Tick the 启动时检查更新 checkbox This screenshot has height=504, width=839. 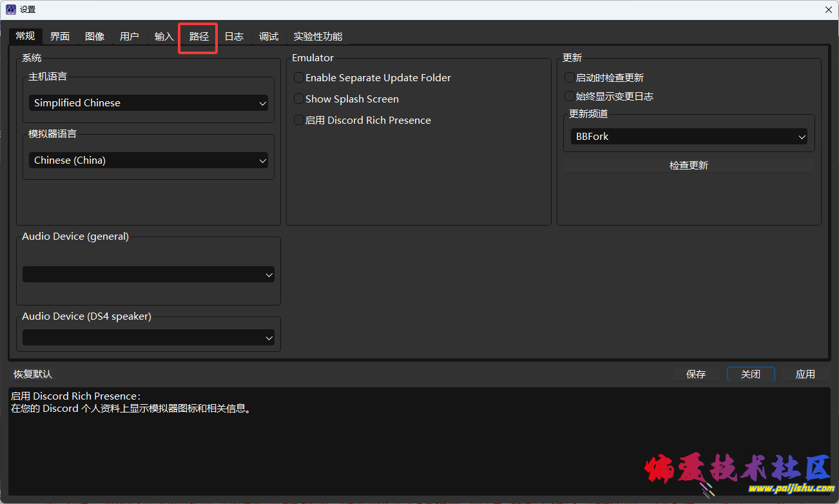pos(570,78)
